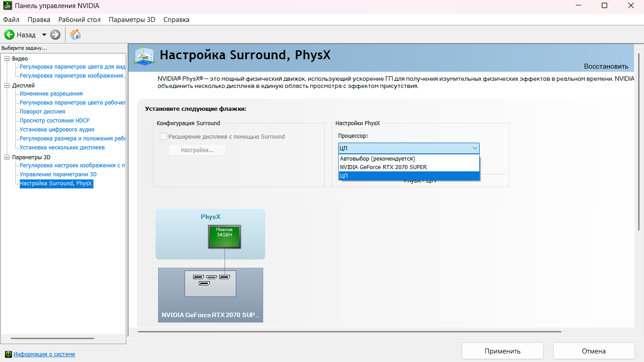
Task: Click the PhysX diagram heading
Action: [211, 217]
